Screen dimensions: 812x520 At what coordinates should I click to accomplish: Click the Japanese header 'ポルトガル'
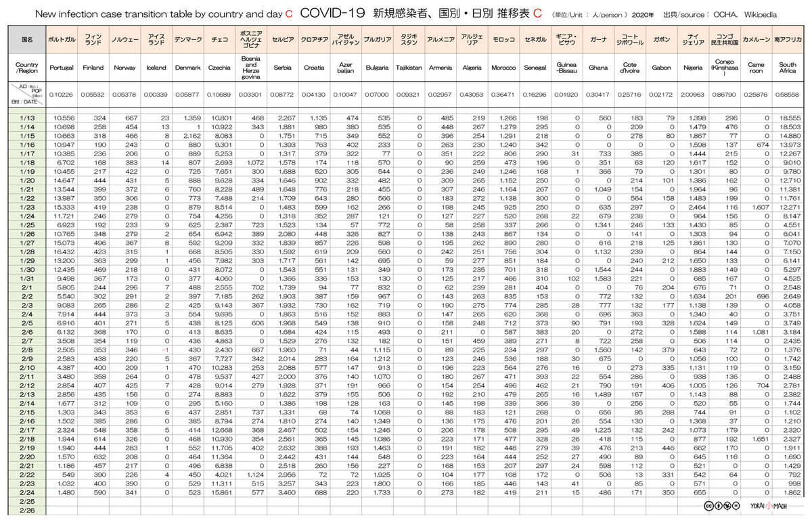pos(62,41)
